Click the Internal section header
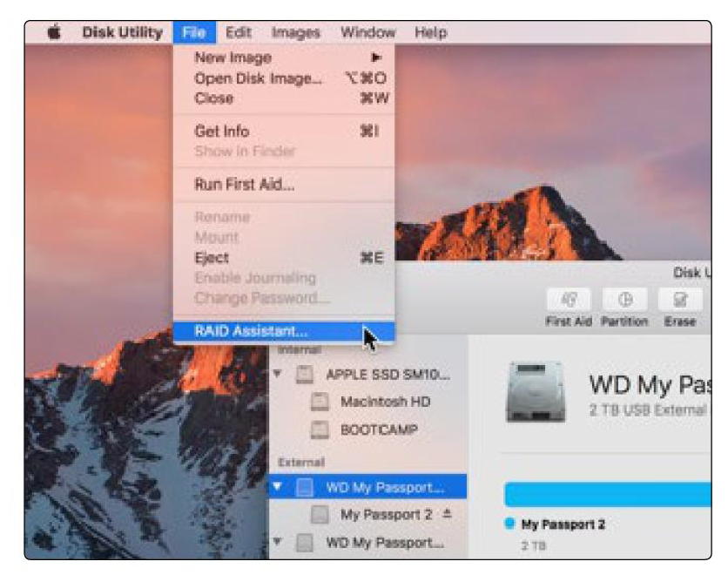This screenshot has height=575, width=728. tap(299, 349)
